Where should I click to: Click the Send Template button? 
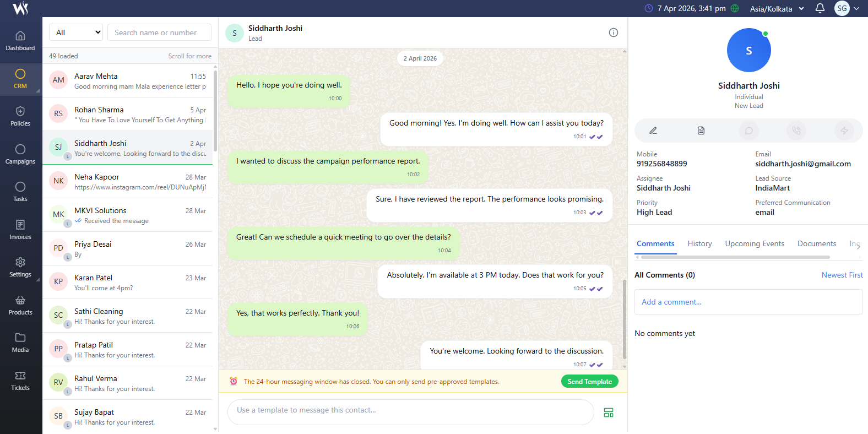[x=589, y=382]
